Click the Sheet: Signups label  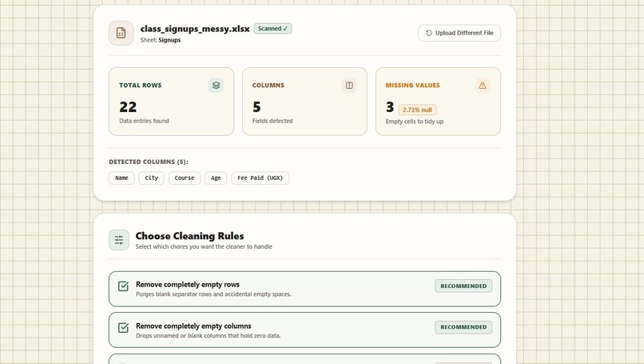pyautogui.click(x=160, y=40)
